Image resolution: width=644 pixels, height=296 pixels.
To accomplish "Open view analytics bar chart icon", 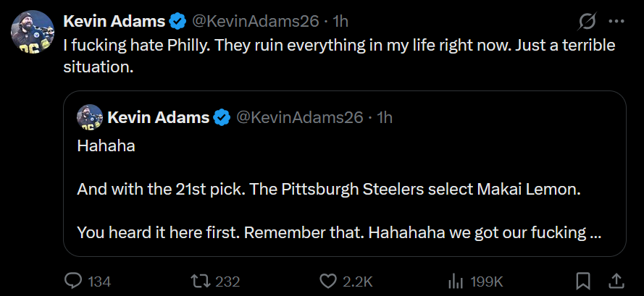I will (456, 281).
